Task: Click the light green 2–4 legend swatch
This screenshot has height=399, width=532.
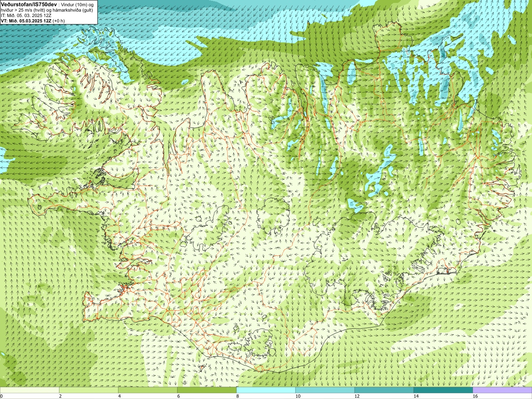Action: pos(89,390)
